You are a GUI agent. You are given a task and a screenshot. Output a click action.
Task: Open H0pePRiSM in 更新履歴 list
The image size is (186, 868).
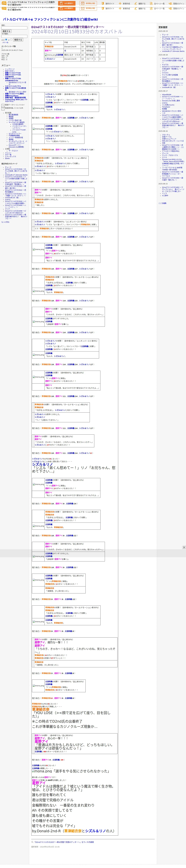tap(166, 95)
